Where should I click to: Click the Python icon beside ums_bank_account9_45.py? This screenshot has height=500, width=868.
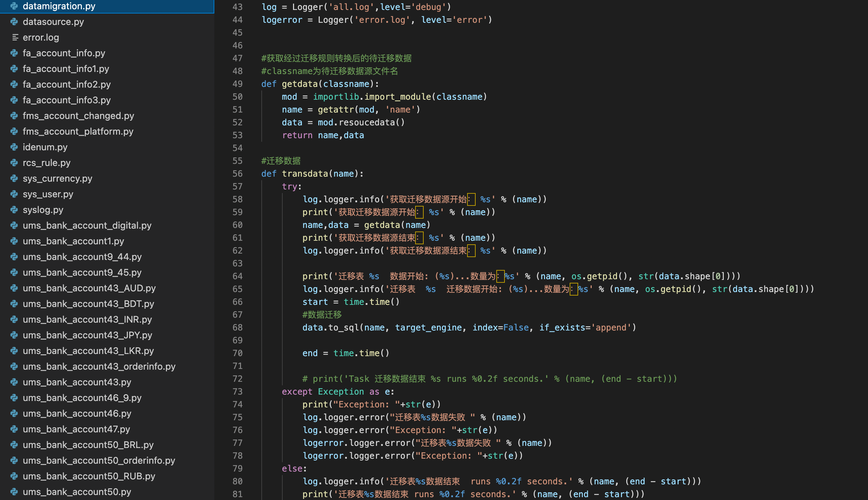pos(14,272)
